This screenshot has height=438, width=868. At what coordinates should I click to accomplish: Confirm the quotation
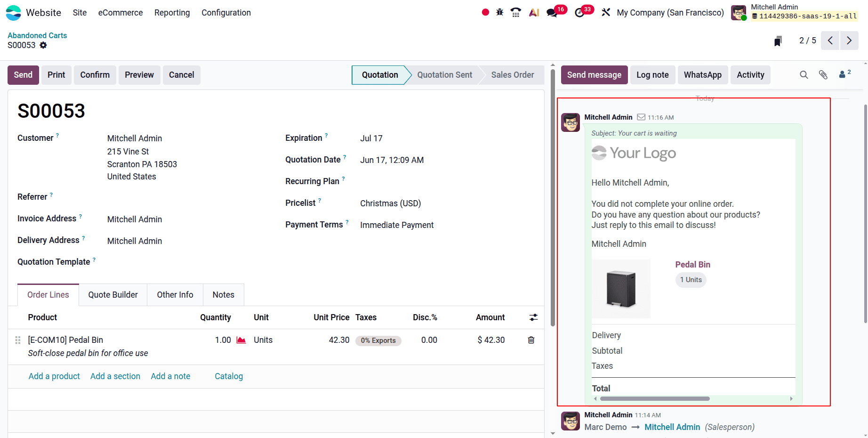95,75
